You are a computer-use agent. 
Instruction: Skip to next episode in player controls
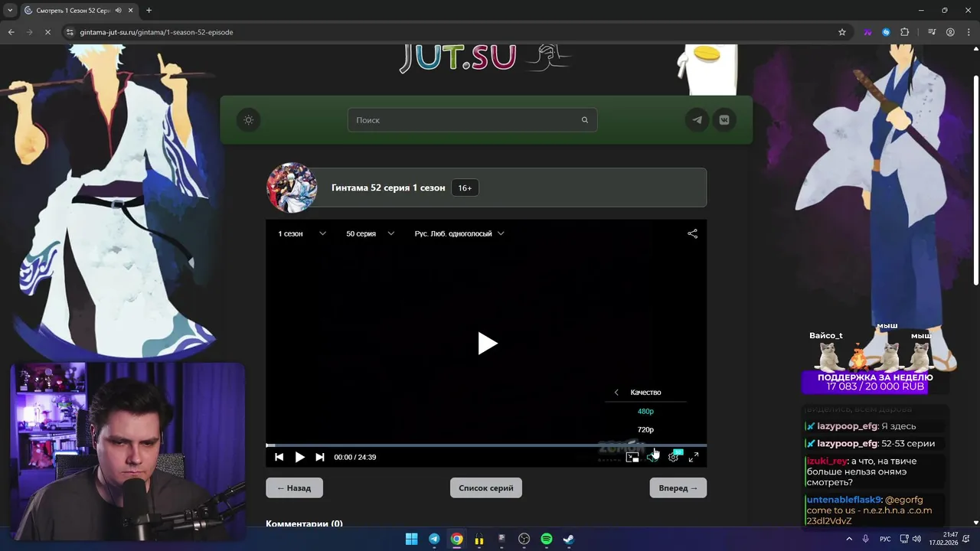(320, 457)
